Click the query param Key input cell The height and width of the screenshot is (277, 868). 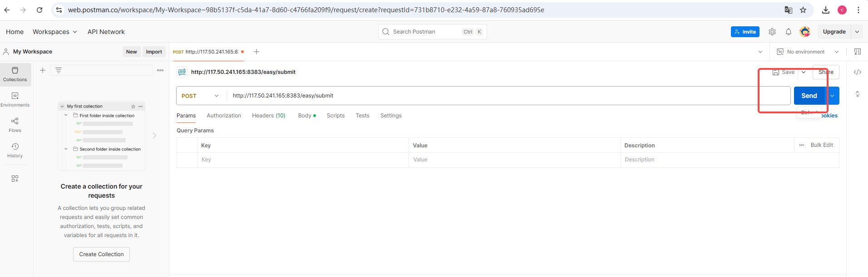pos(303,160)
